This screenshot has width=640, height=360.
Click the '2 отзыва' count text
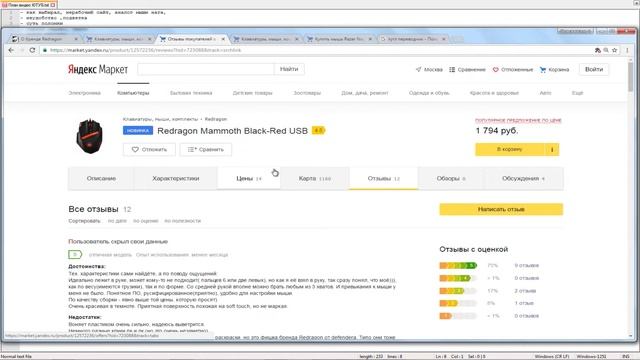coord(525,291)
